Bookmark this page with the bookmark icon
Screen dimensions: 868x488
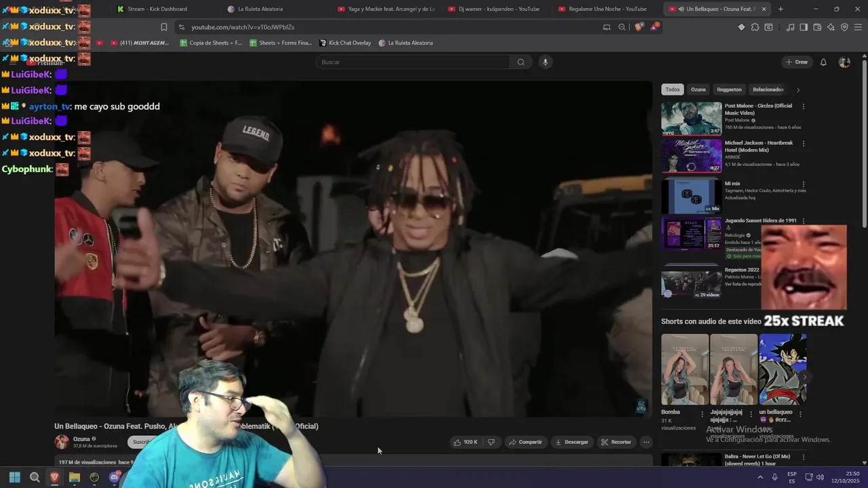(164, 27)
